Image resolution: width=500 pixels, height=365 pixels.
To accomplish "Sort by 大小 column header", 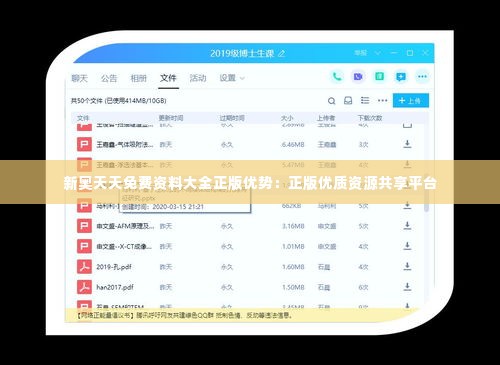I will [x=287, y=118].
